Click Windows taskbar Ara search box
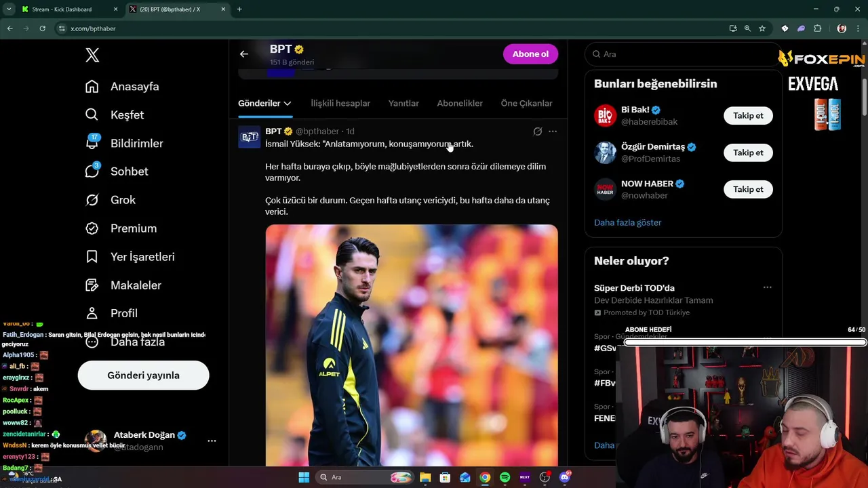This screenshot has height=488, width=868. (366, 477)
